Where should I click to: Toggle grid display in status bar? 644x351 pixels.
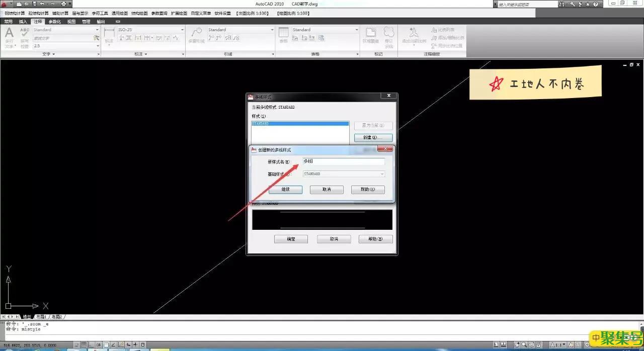click(x=84, y=344)
